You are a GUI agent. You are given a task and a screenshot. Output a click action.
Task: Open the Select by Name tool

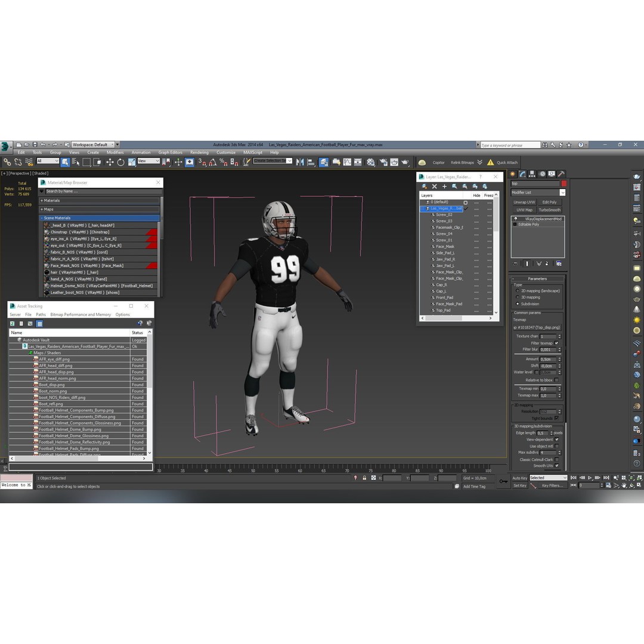[76, 162]
